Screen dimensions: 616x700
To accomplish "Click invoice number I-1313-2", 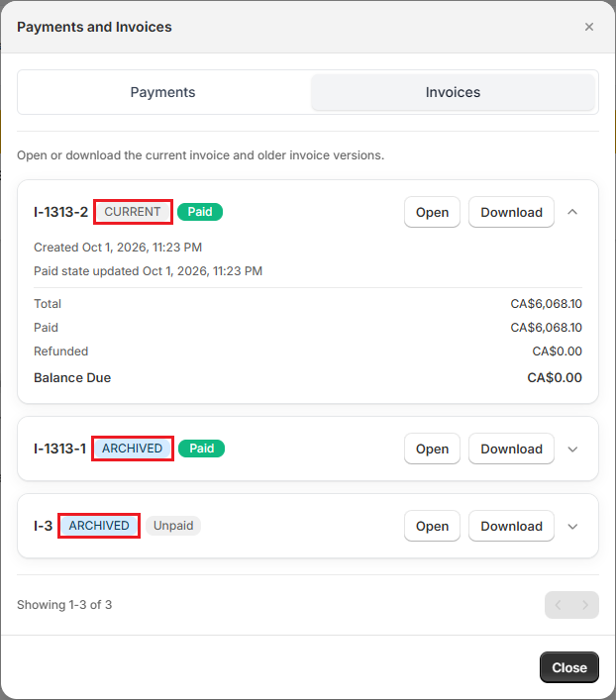I will pos(60,212).
